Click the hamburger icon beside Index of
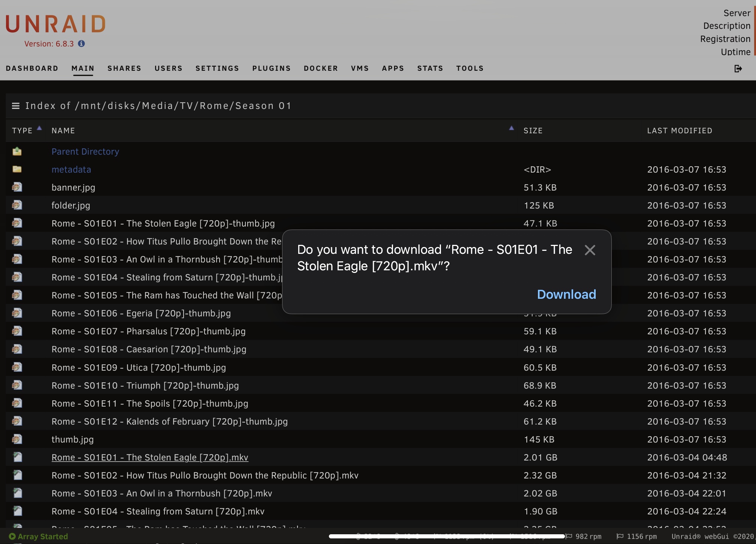 pos(16,106)
